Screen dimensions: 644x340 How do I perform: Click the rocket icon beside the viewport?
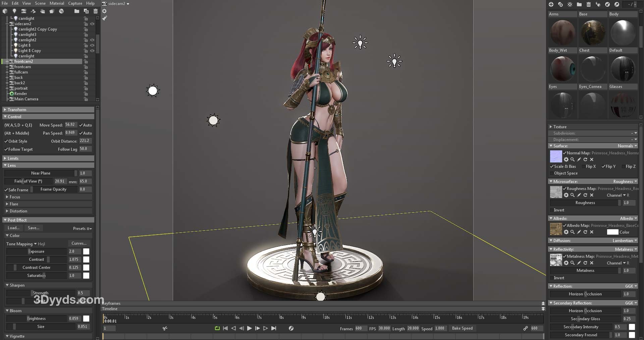click(105, 18)
